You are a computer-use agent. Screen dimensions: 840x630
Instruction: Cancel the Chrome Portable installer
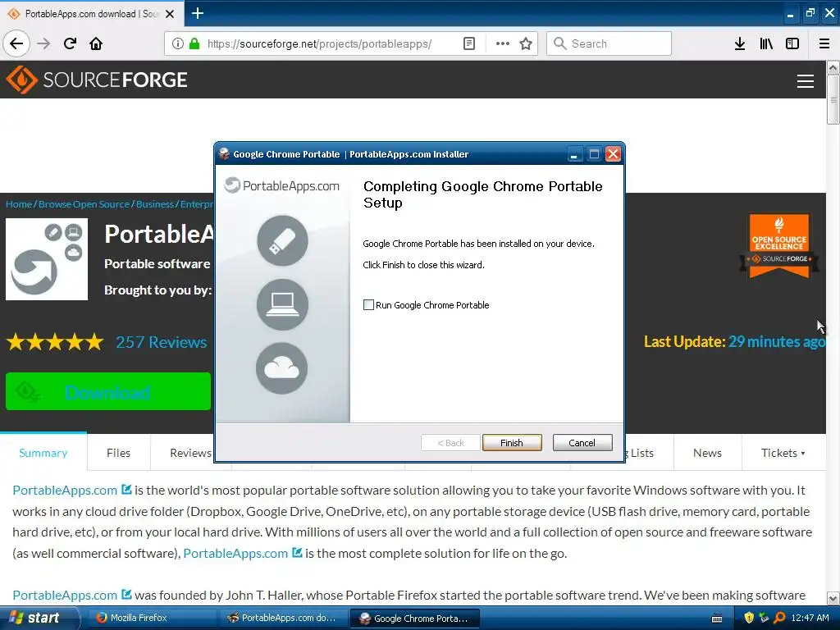click(x=582, y=442)
